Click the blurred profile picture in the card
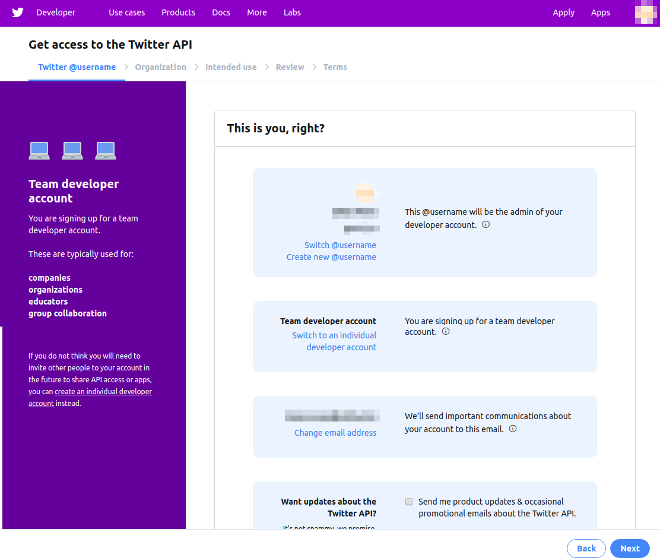The image size is (660, 558). pyautogui.click(x=365, y=192)
